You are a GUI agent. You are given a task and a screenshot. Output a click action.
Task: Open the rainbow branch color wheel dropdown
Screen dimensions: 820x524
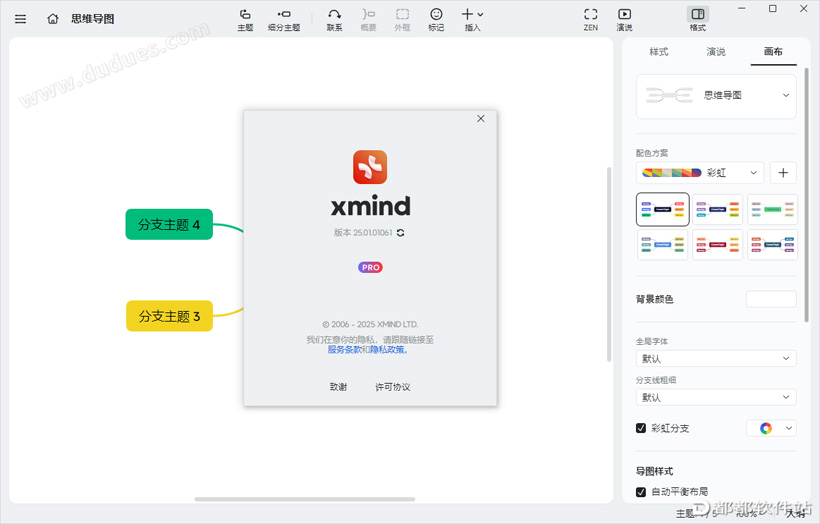click(771, 428)
